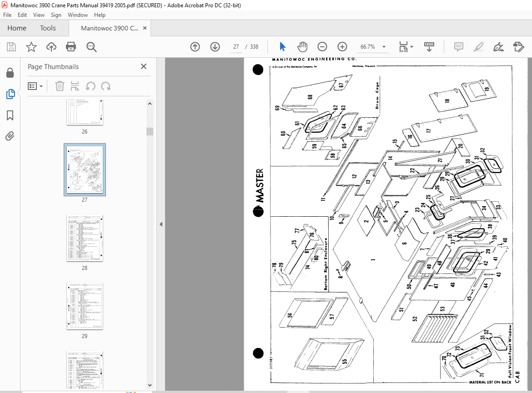532x393 pixels.
Task: Switch to the Home tab
Action: coord(17,28)
